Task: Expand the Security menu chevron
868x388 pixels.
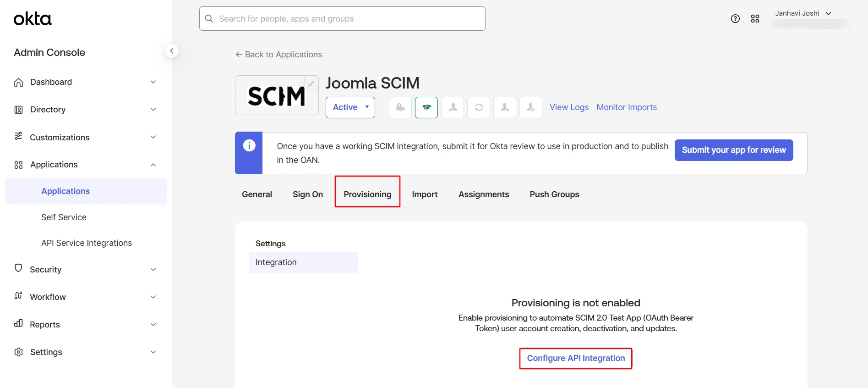Action: (153, 269)
